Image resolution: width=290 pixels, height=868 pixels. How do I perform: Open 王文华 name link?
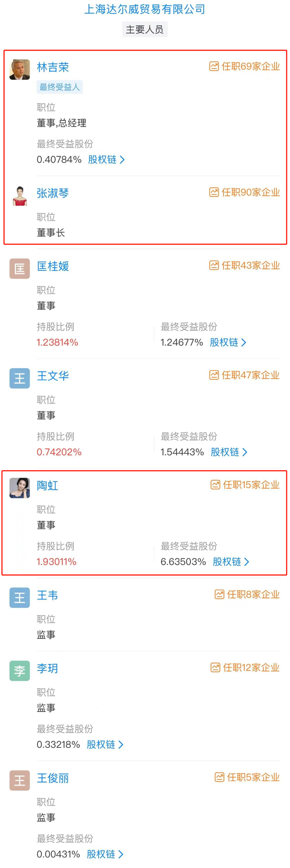pyautogui.click(x=53, y=376)
